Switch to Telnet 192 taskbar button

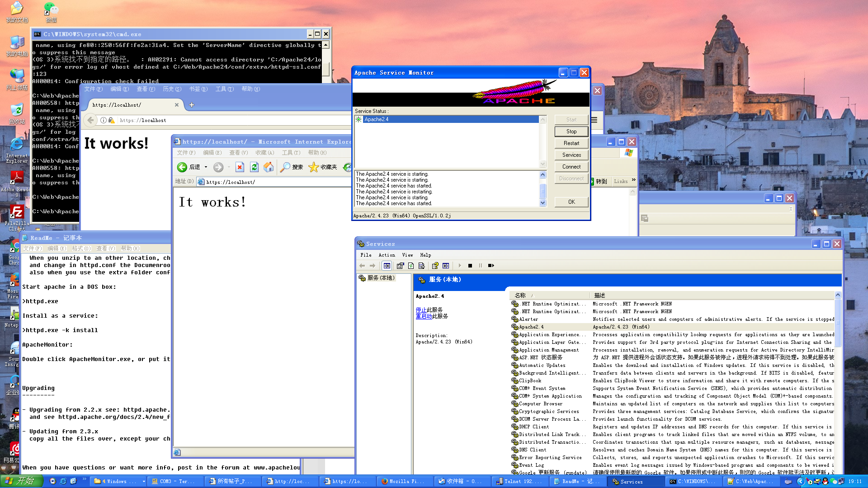(520, 482)
